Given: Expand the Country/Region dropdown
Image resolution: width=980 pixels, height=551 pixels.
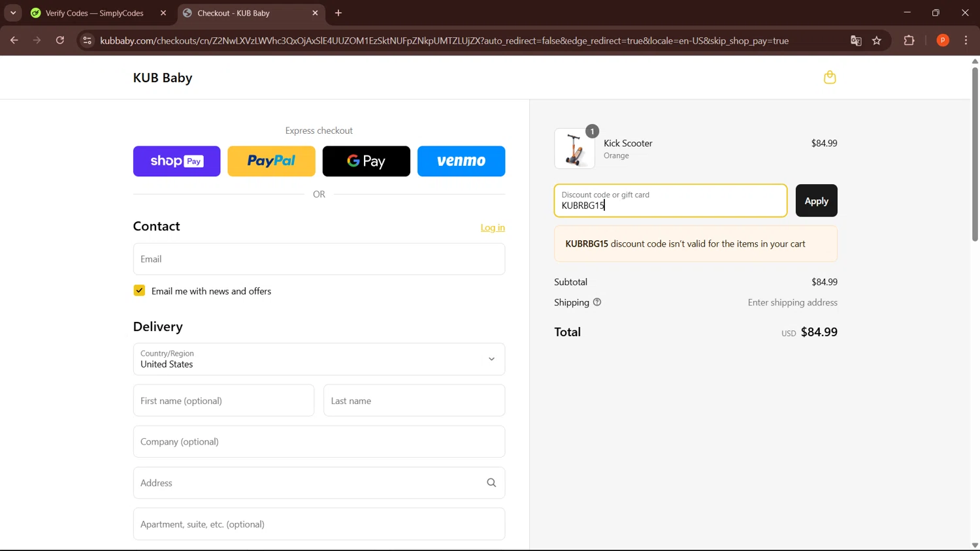Looking at the screenshot, I should 319,359.
